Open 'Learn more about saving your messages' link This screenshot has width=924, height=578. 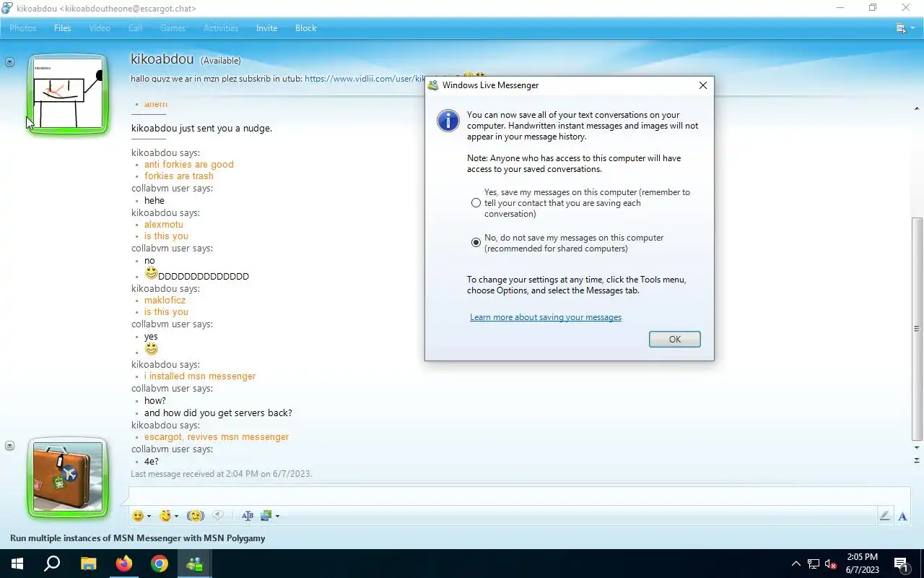coord(546,317)
